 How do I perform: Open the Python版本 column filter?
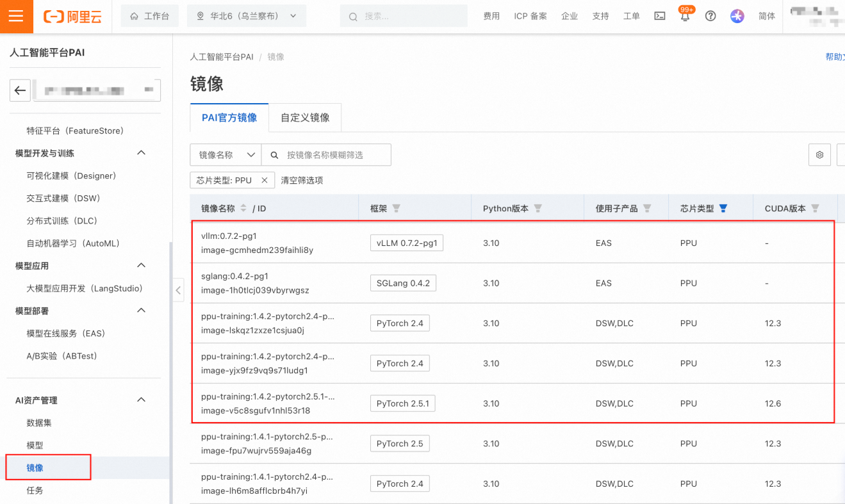point(538,208)
